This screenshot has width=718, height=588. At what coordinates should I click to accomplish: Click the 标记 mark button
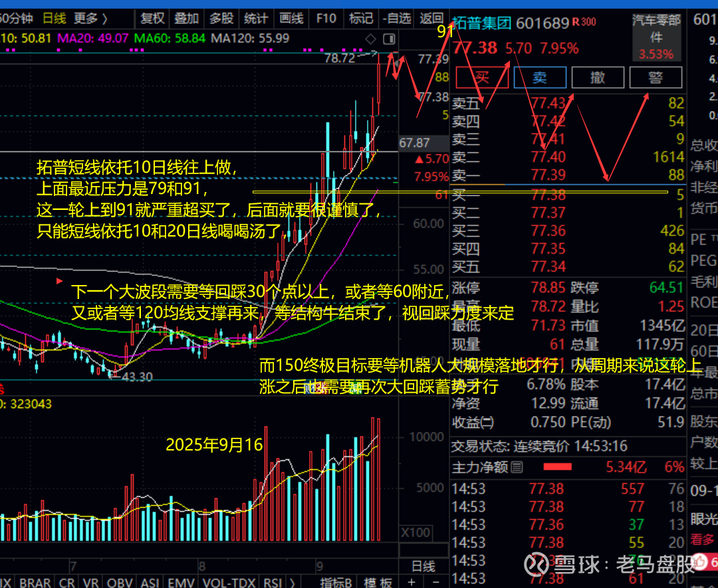tap(361, 19)
